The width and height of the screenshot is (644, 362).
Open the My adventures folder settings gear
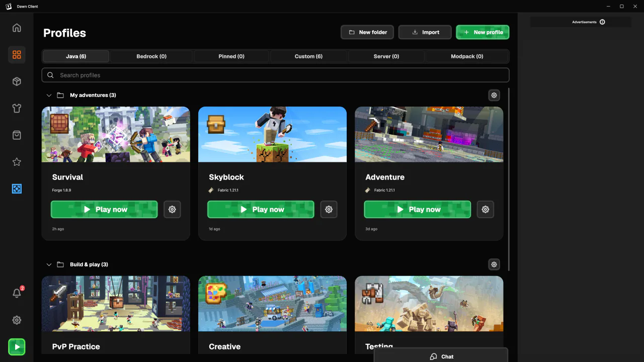[494, 95]
